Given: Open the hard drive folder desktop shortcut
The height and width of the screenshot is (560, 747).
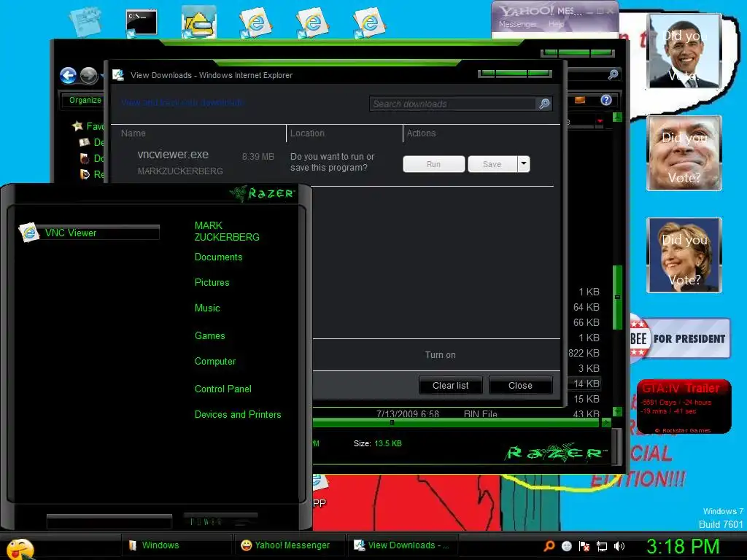Looking at the screenshot, I should point(199,23).
